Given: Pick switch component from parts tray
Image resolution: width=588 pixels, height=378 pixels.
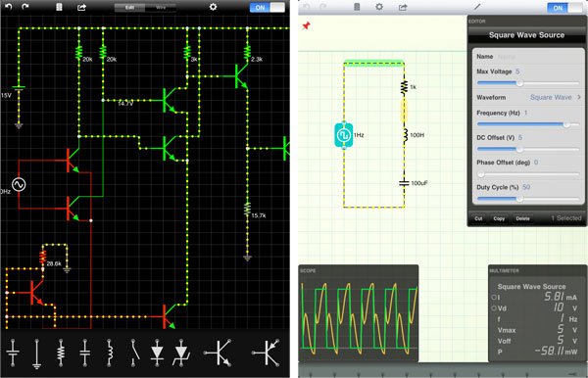Looking at the screenshot, I should [x=134, y=353].
